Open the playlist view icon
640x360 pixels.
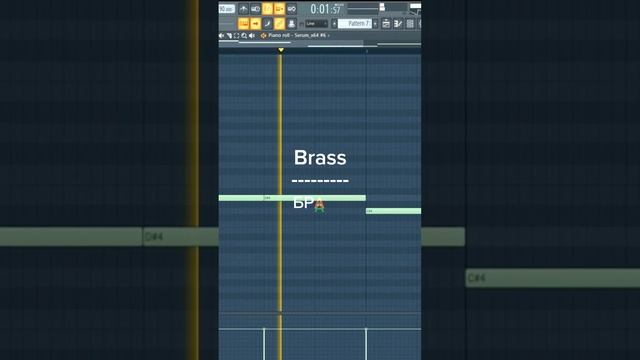(386, 24)
